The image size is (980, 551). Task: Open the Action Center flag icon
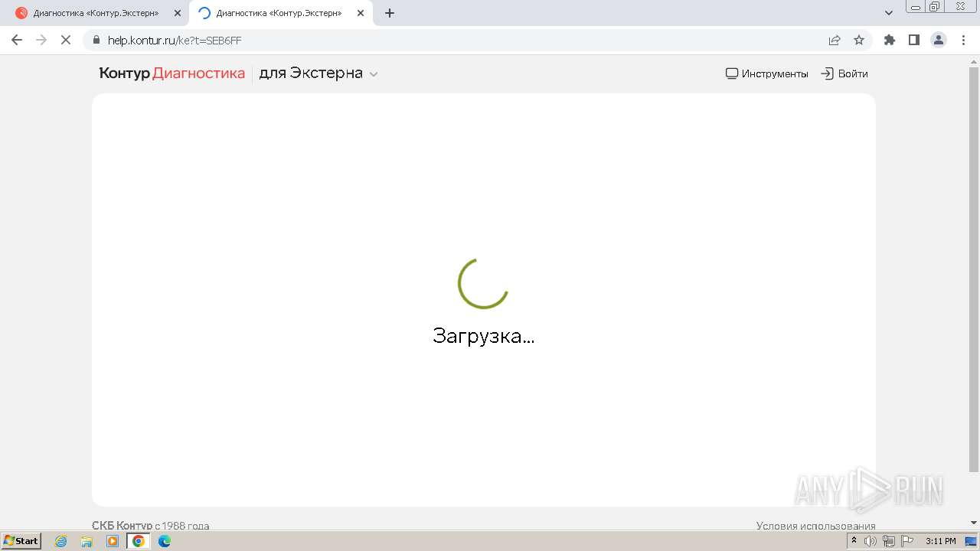pyautogui.click(x=907, y=541)
